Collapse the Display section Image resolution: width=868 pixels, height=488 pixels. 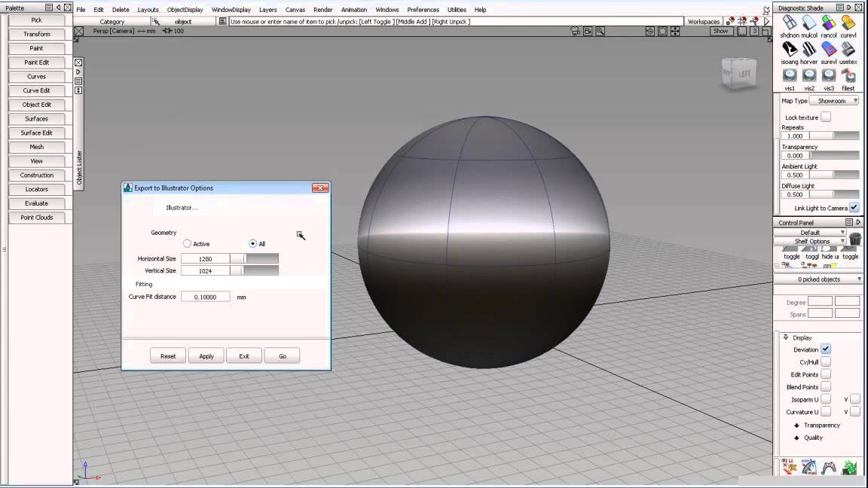click(786, 337)
